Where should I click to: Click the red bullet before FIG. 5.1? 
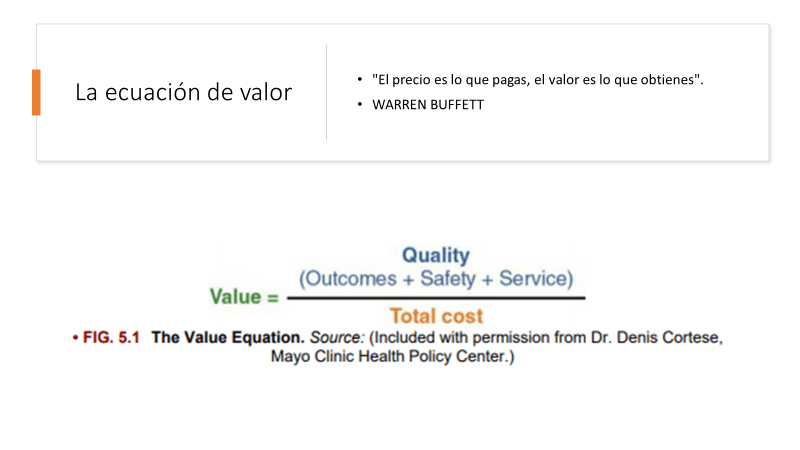pyautogui.click(x=76, y=338)
